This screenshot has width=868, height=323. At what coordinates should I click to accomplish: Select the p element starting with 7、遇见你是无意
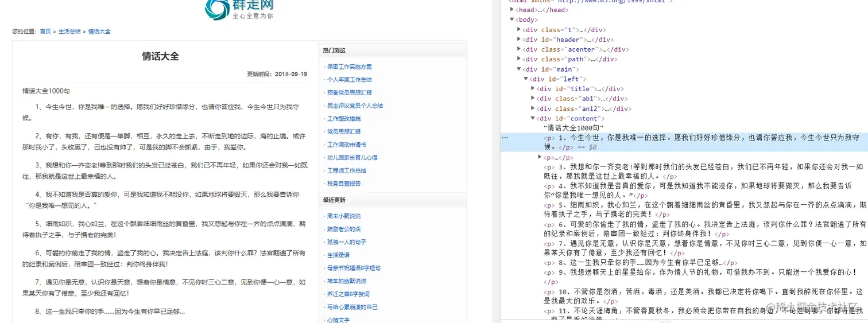click(705, 248)
